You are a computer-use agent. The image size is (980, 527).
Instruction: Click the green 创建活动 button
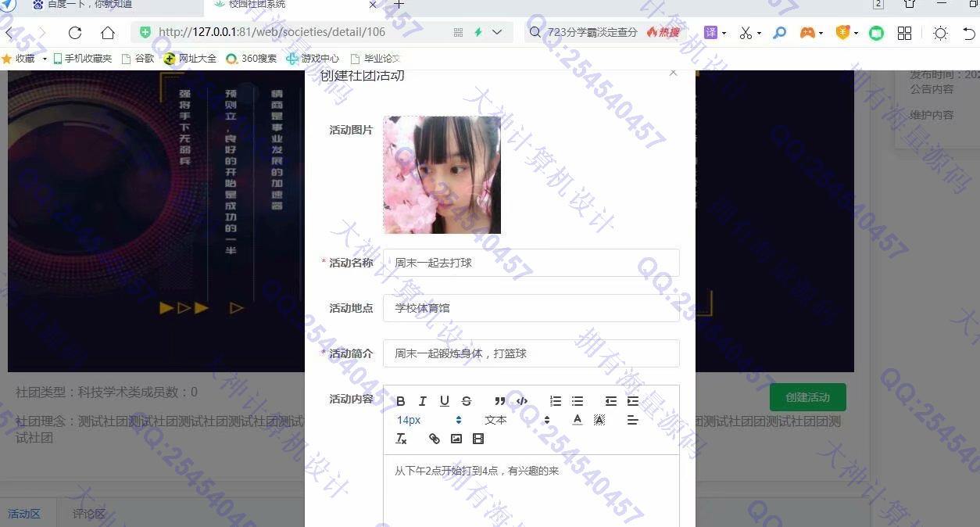pyautogui.click(x=808, y=397)
